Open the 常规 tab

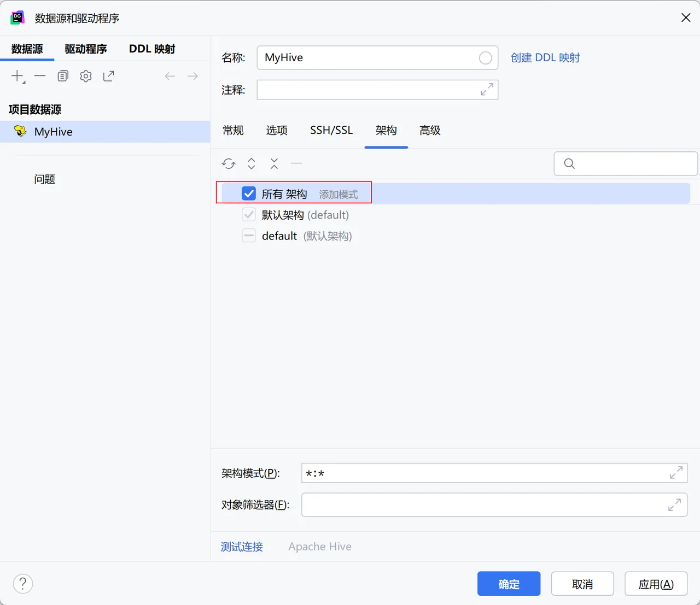coord(233,131)
